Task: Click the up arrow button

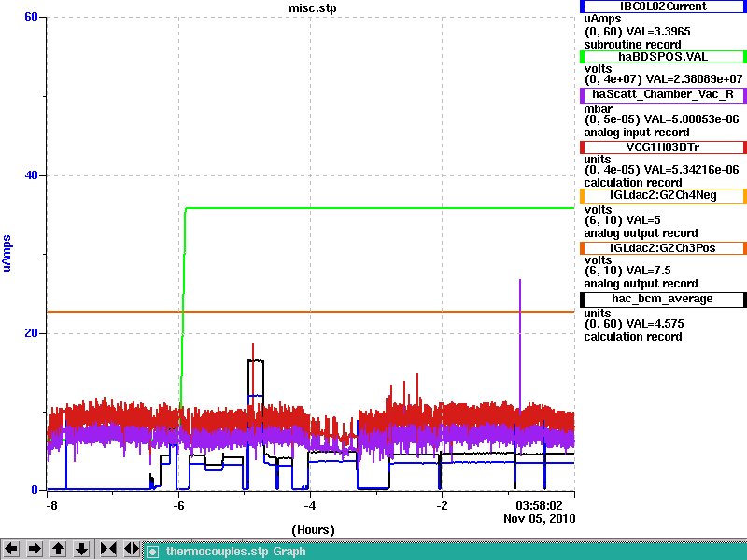Action: pos(58,549)
